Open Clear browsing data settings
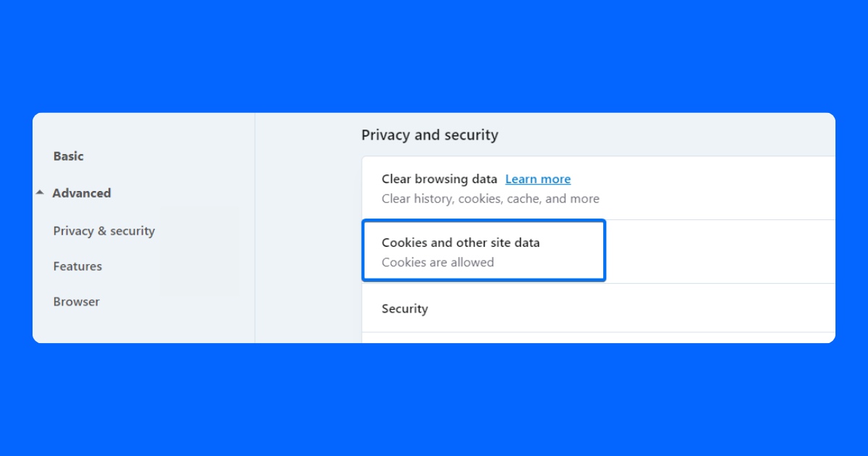This screenshot has width=868, height=456. pos(438,179)
